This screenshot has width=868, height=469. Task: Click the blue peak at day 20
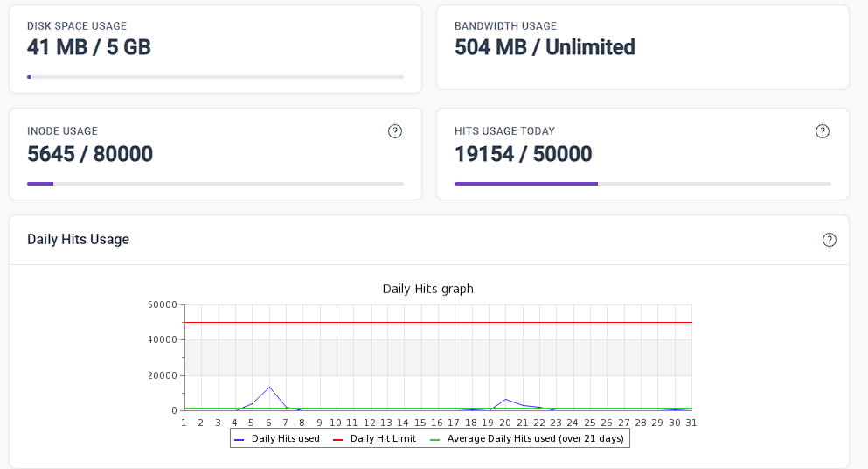pyautogui.click(x=505, y=400)
